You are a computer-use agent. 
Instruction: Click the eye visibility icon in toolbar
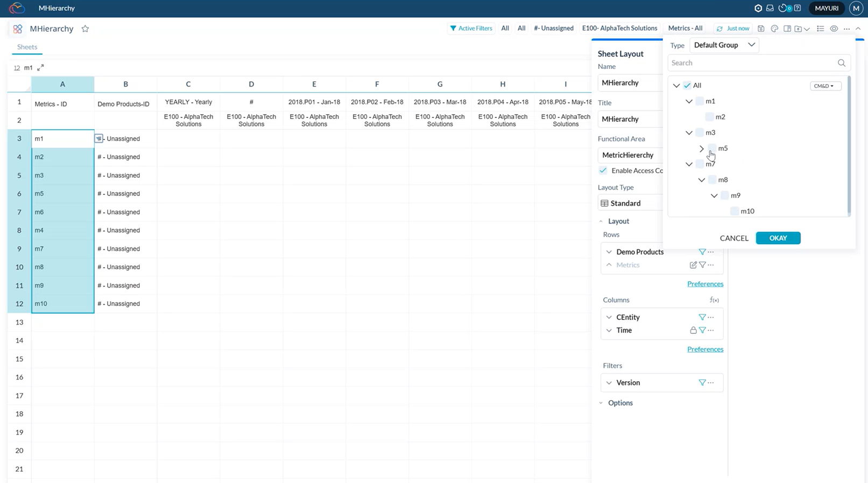coord(834,29)
